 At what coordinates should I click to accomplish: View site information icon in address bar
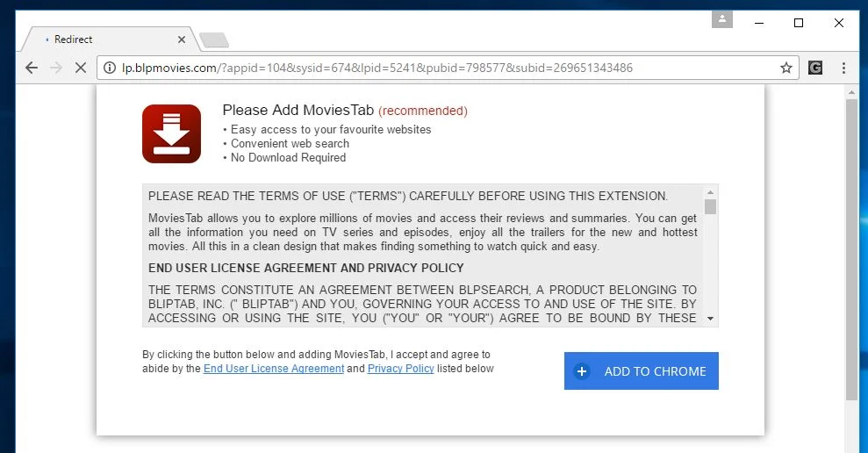point(110,68)
